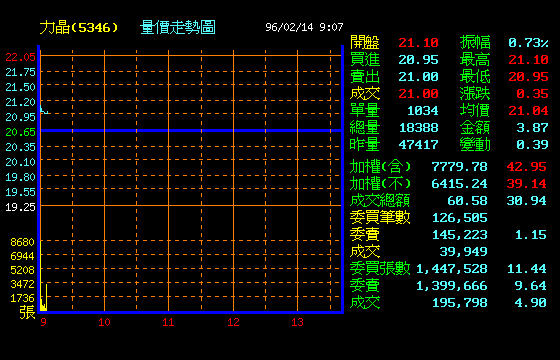560x360 pixels.
Task: Select the 21.20 price axis label
Action: 20,102
